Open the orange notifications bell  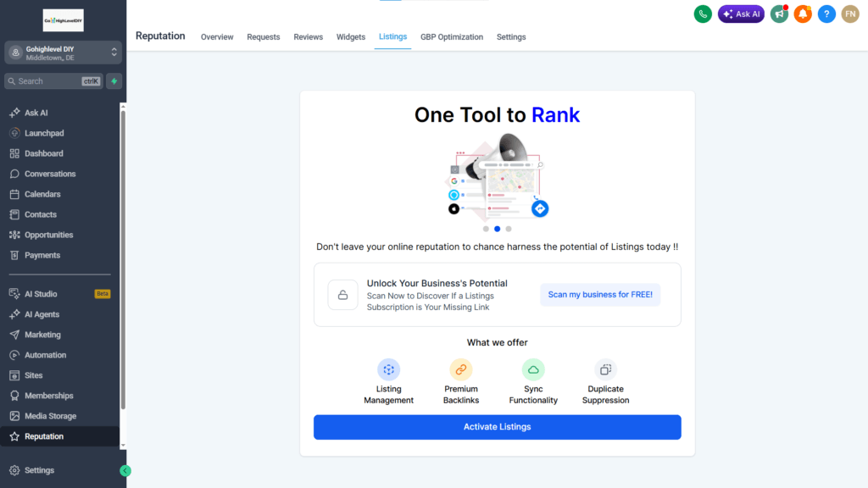click(803, 14)
